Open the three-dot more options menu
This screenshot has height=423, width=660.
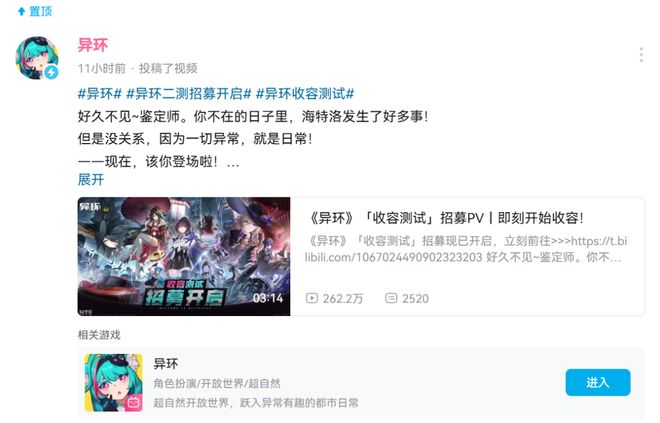(x=641, y=55)
